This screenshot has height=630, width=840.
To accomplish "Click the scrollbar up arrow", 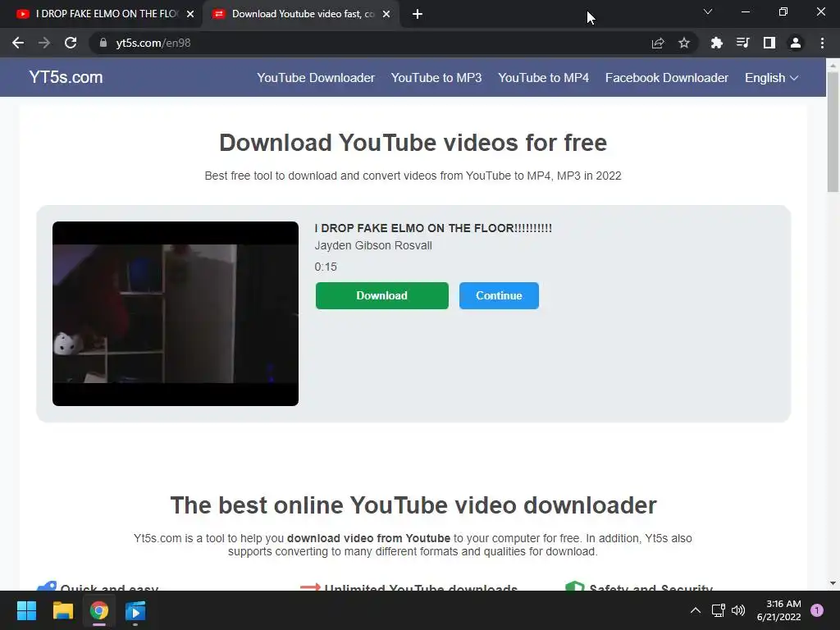I will click(833, 65).
